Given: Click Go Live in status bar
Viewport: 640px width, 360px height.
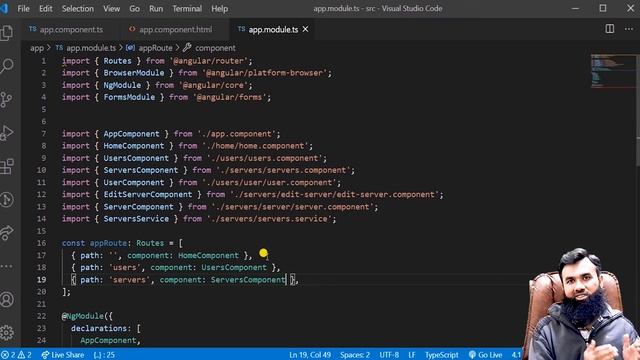Looking at the screenshot, I should 485,355.
